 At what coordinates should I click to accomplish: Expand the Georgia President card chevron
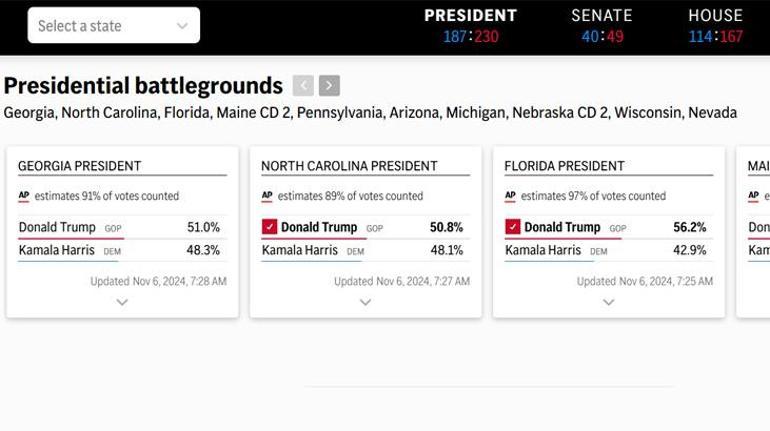coord(122,302)
